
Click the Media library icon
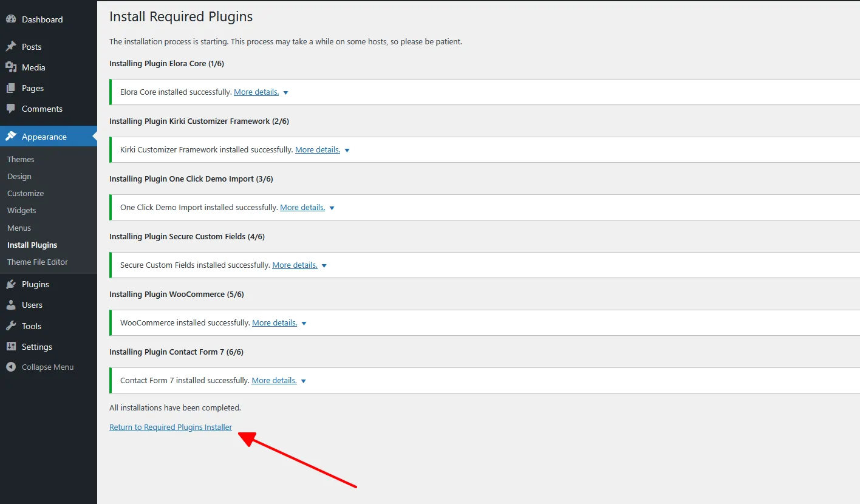pos(11,67)
